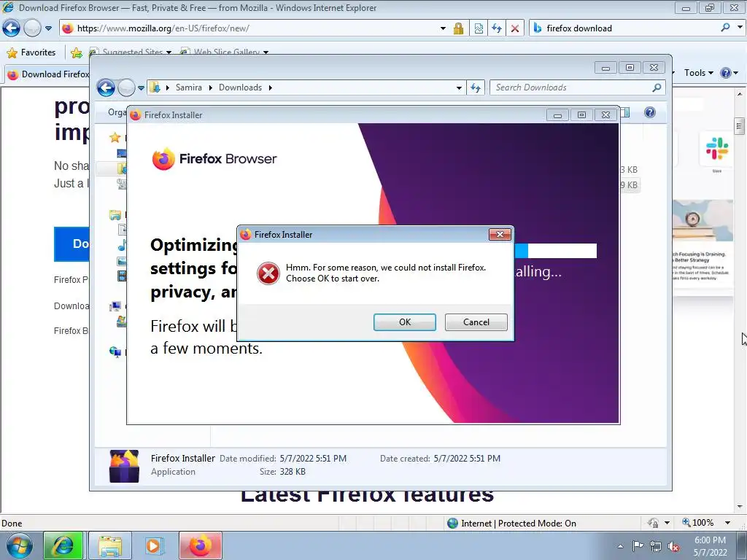Click Downloads in the Explorer breadcrumb
747x560 pixels.
pos(240,87)
